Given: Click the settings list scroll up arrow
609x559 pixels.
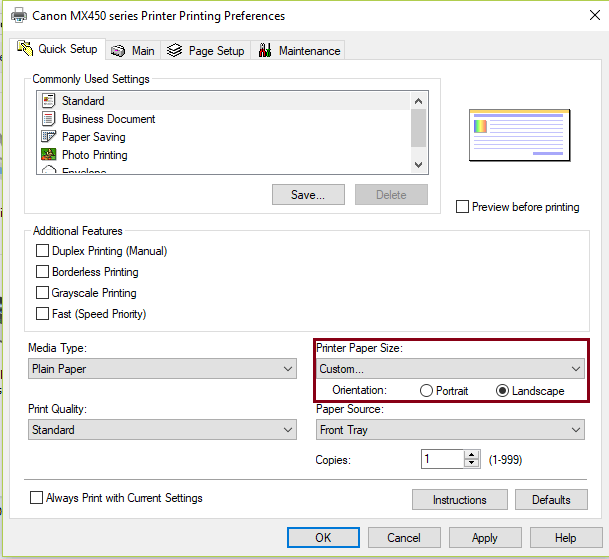Looking at the screenshot, I should coord(418,101).
